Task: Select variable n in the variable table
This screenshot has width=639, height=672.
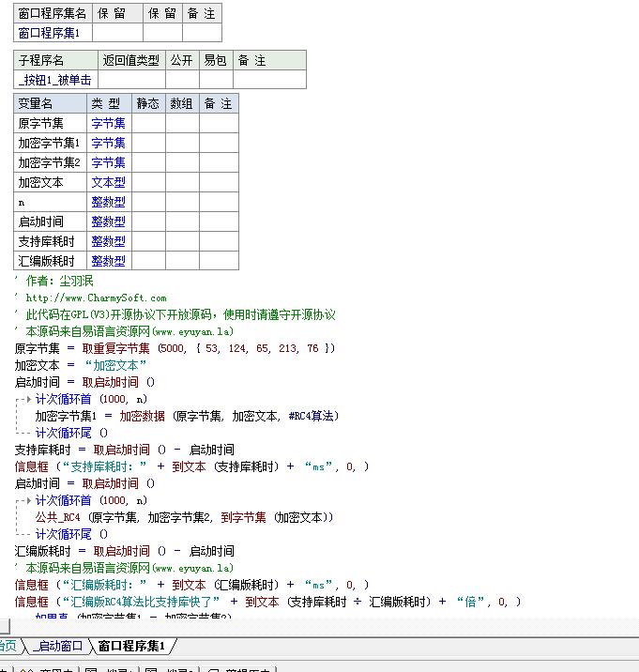Action: pyautogui.click(x=50, y=202)
